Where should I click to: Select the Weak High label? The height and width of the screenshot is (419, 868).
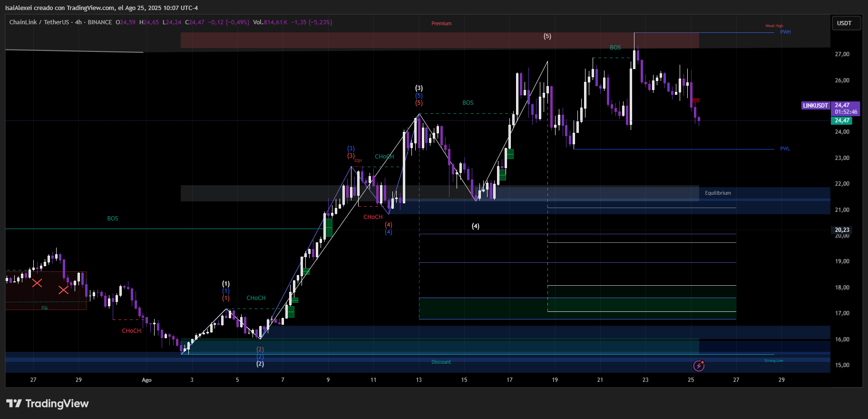pos(774,26)
